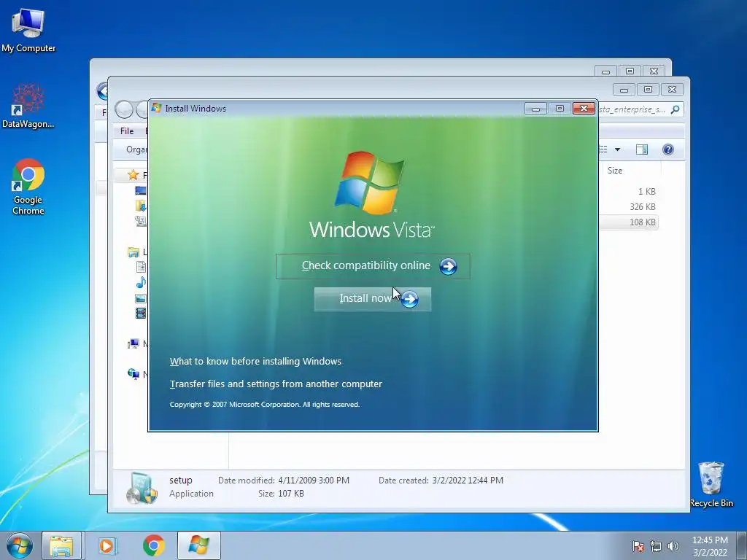Select the Network icon in Explorer sidebar

tap(133, 374)
